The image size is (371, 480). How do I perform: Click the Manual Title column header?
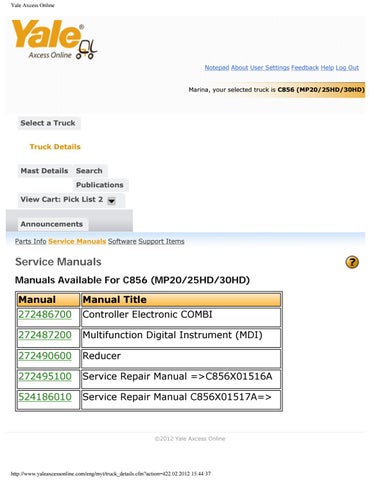181,300
